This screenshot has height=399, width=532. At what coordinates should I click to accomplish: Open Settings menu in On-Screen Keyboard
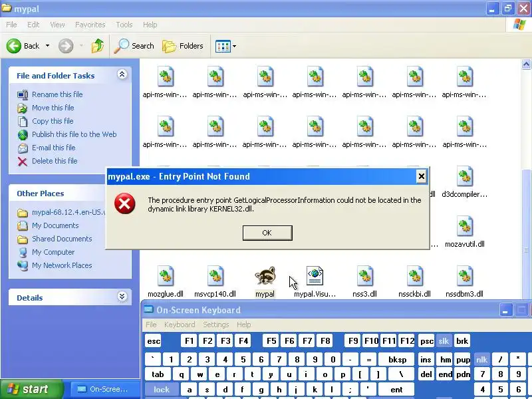click(x=215, y=325)
